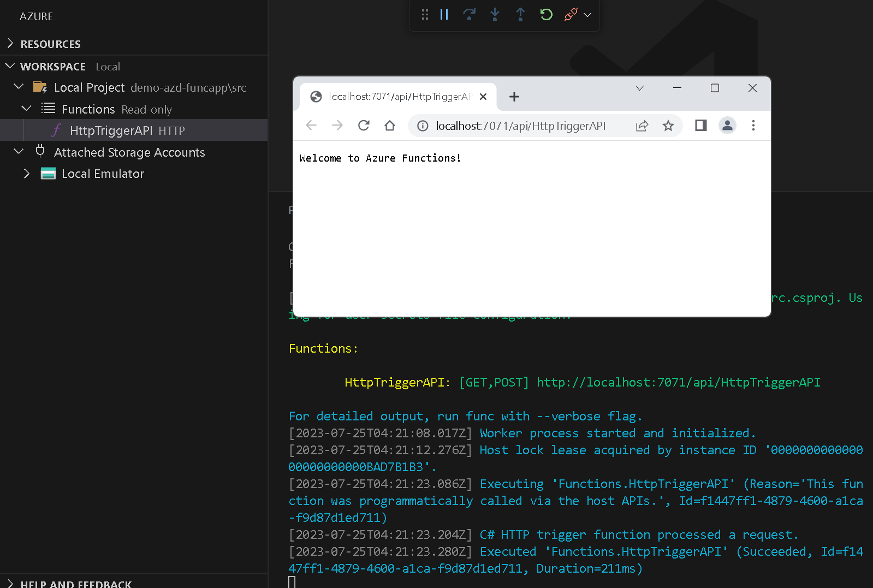Click the Host lock lease log line

[x=576, y=459]
